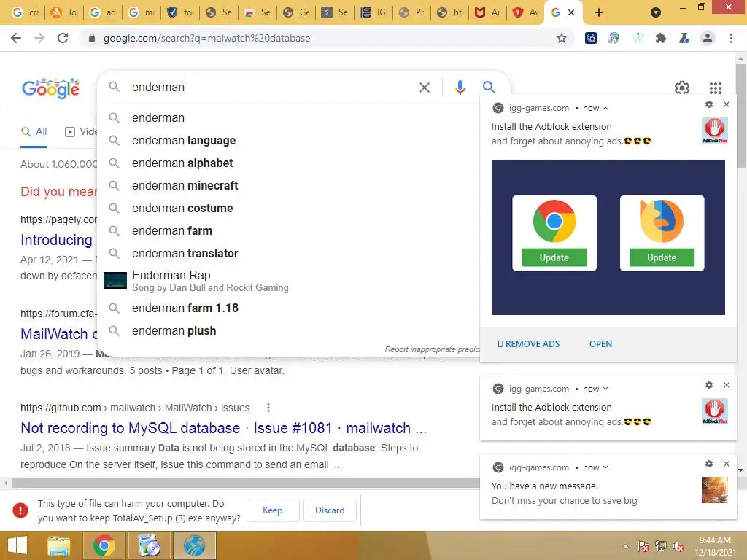This screenshot has width=747, height=560.
Task: Choose the 'enderman costume' suggestion
Action: 289,208
